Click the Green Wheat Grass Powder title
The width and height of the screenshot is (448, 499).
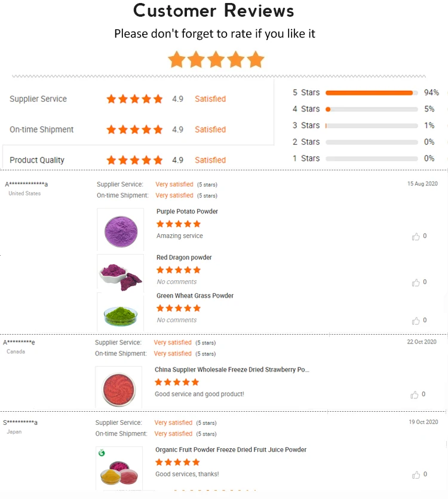click(195, 296)
